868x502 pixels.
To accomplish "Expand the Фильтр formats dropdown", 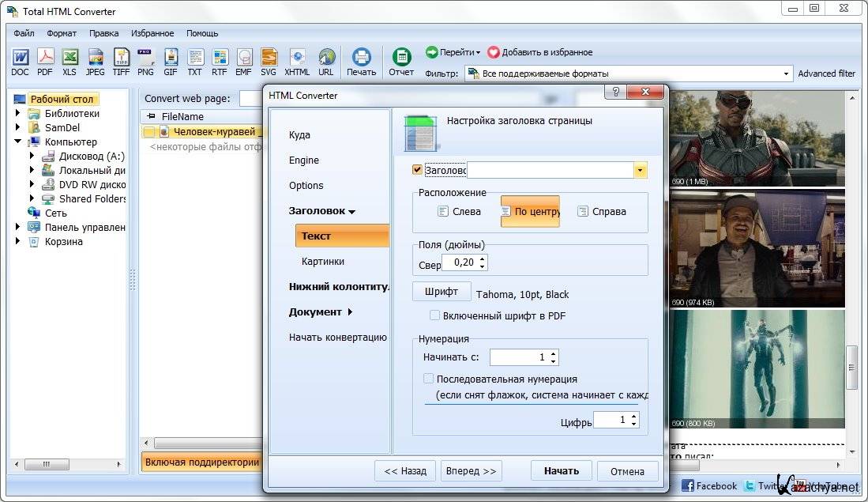I will coord(786,74).
